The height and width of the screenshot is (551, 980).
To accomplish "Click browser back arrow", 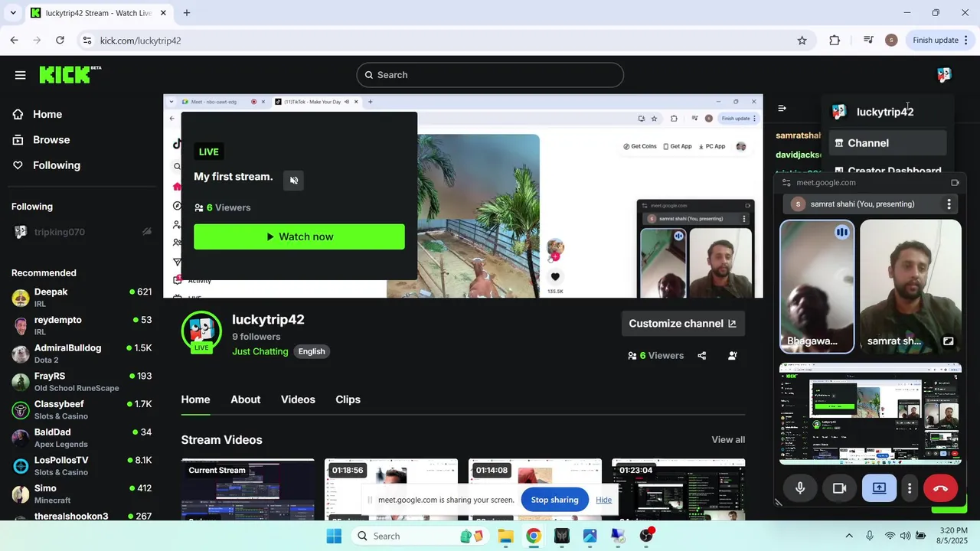I will coord(14,41).
